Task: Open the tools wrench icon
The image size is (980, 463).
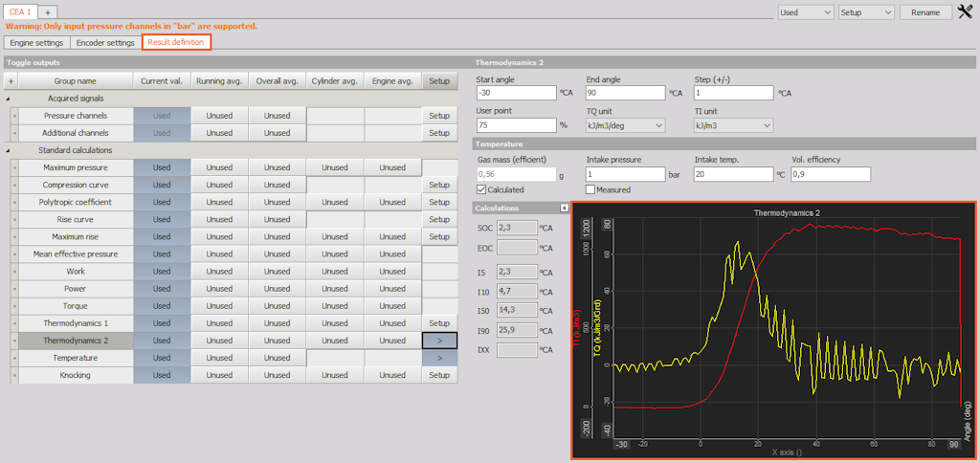Action: (965, 11)
